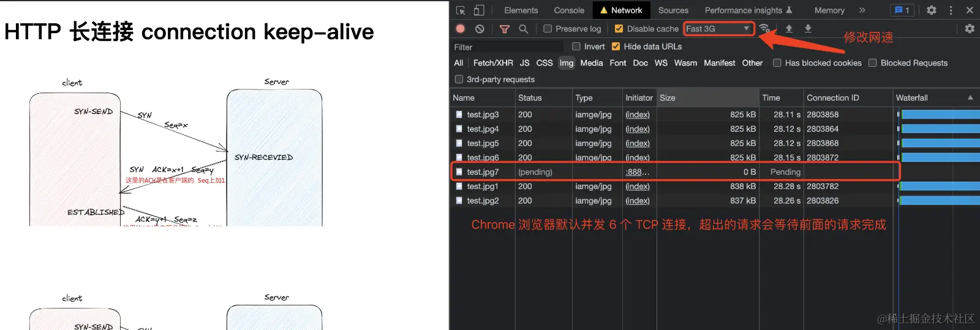Show more DevTools tabs chevron
Screen dimensions: 980x330
point(862,10)
